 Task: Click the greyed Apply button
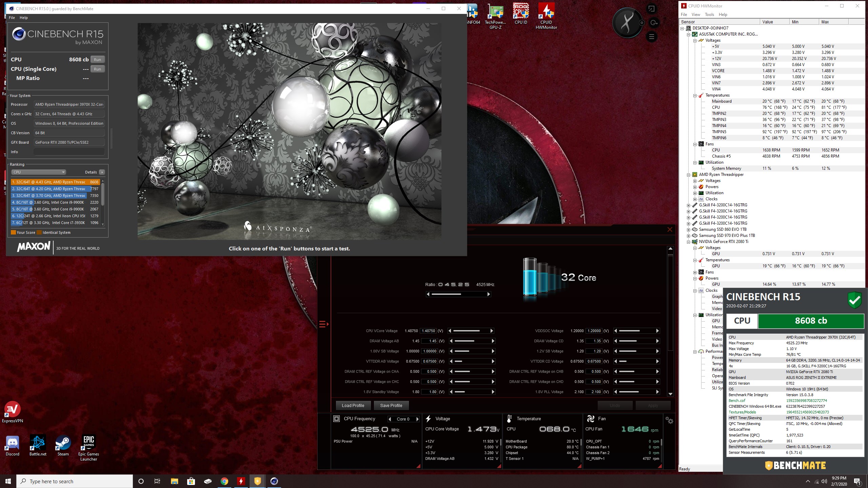click(x=653, y=405)
